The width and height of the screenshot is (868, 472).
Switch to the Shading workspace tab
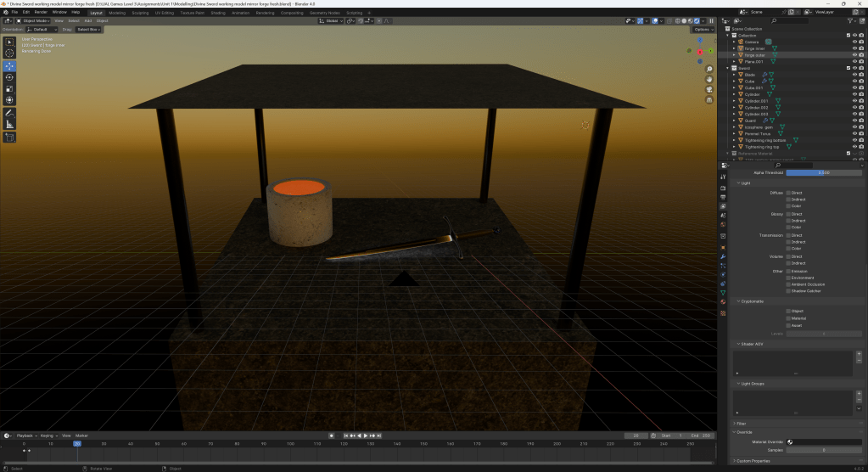[x=218, y=13]
